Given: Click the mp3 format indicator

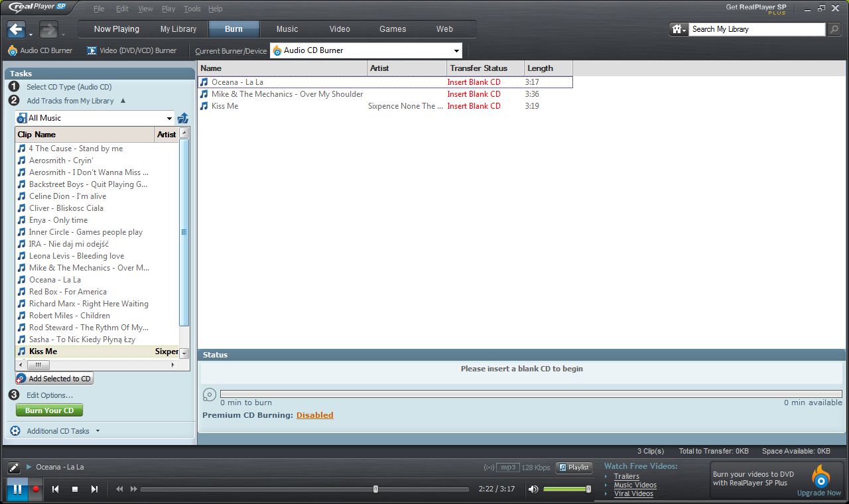Looking at the screenshot, I should 509,468.
